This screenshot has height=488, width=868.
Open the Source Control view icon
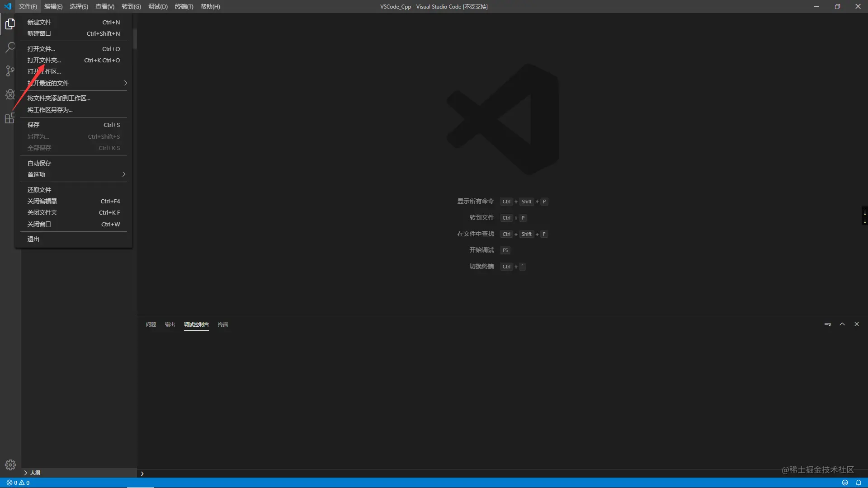[10, 71]
